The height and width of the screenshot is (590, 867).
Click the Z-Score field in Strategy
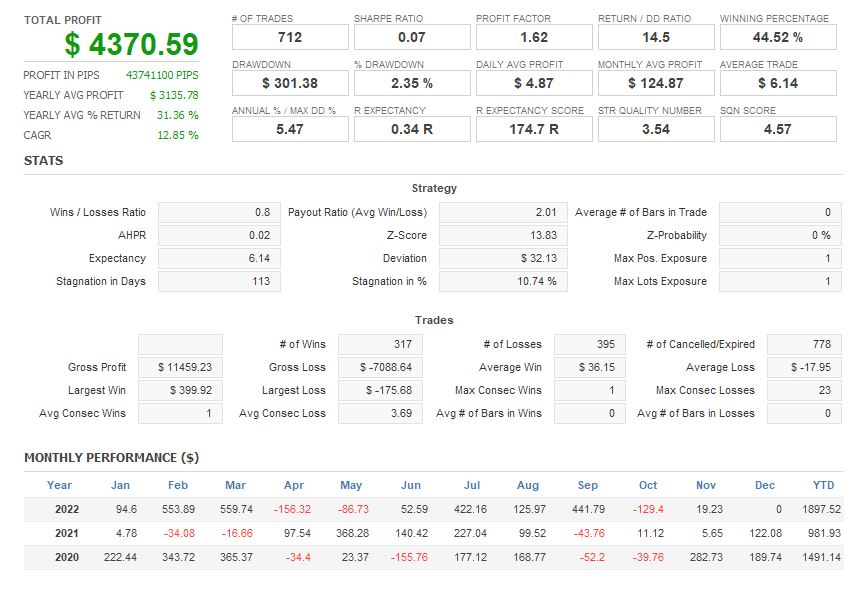(x=501, y=236)
